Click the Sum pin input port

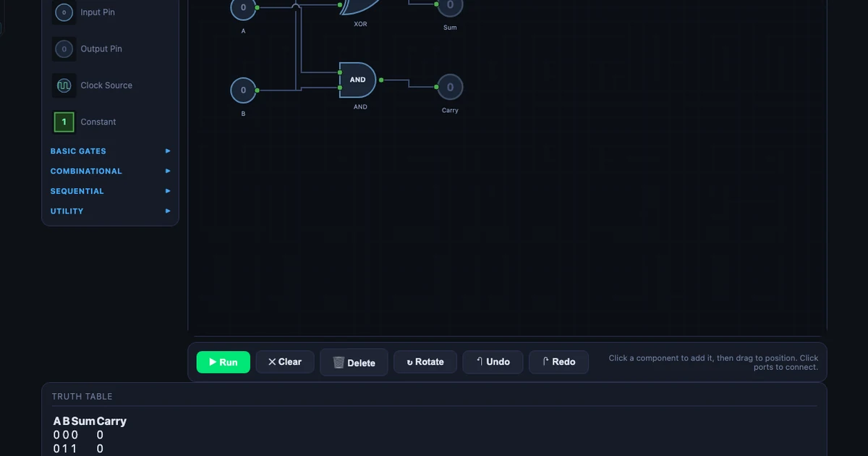pyautogui.click(x=437, y=4)
